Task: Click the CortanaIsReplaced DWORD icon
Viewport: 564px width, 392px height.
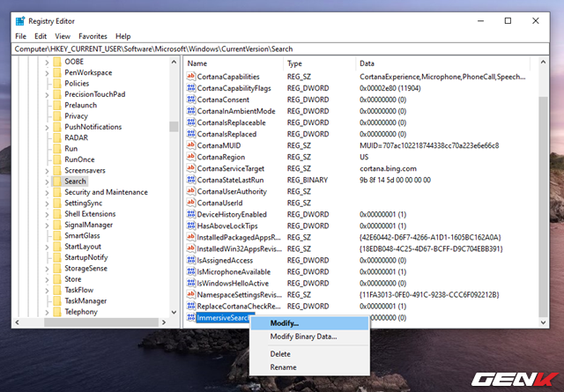Action: pos(190,134)
